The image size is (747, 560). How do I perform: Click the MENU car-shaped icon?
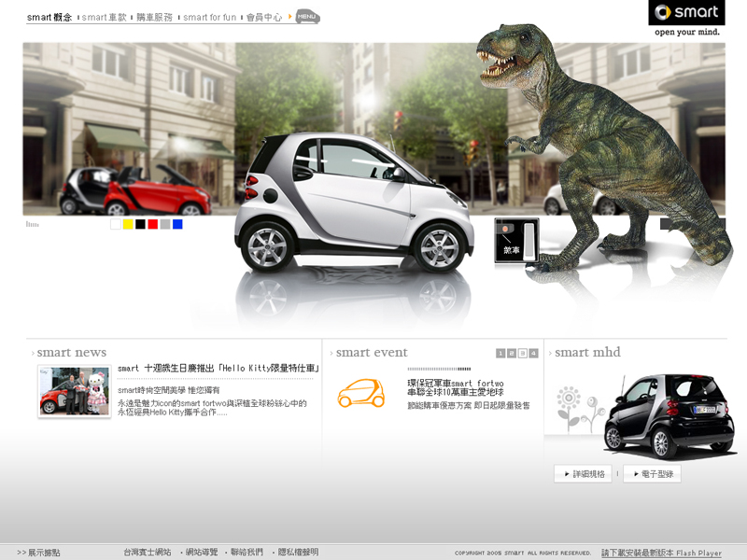point(308,16)
